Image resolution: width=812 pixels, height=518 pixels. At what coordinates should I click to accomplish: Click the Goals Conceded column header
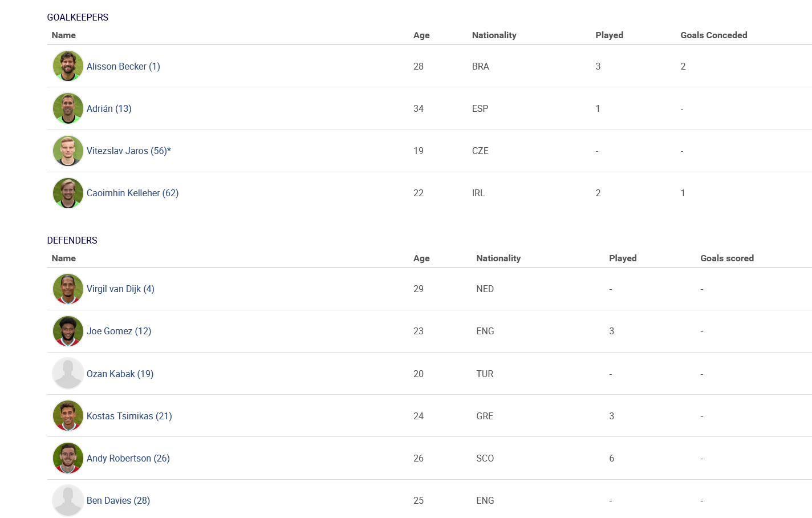pos(713,35)
